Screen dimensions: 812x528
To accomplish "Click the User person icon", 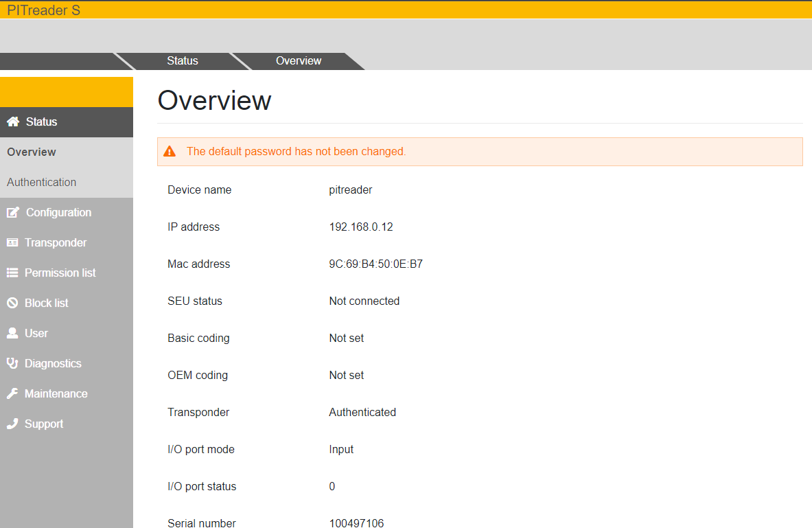I will (12, 333).
